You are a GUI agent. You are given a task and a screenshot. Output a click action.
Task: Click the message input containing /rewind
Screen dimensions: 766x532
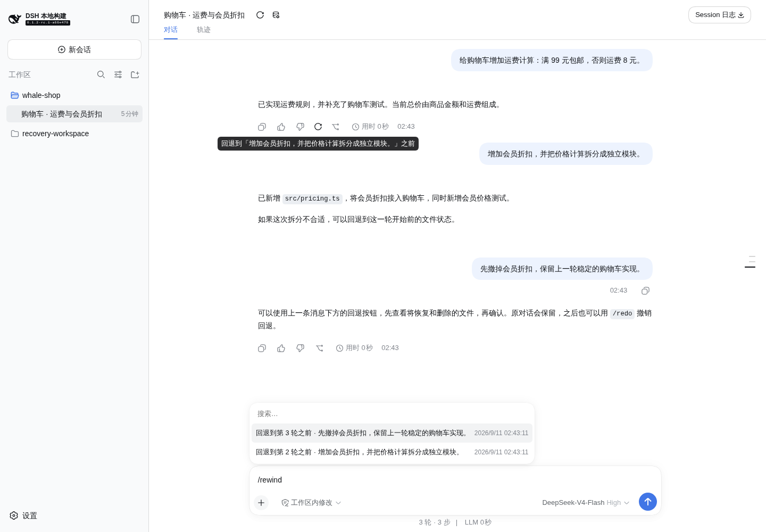click(455, 480)
